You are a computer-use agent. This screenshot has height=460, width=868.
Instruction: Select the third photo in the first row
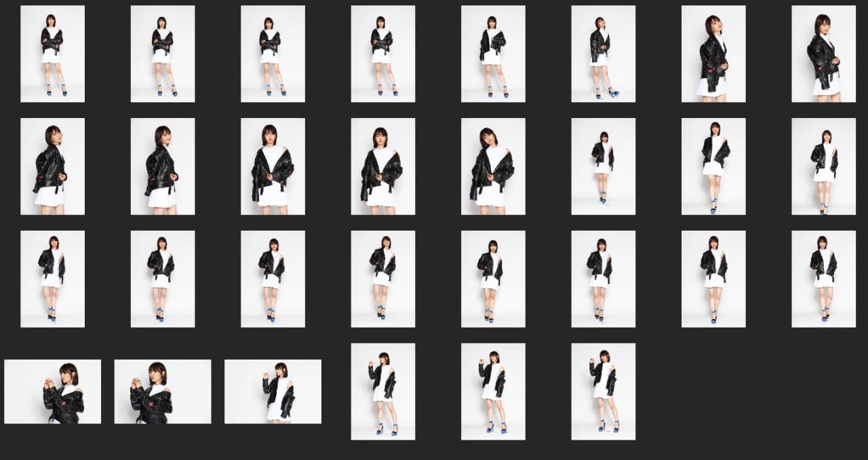coord(273,54)
